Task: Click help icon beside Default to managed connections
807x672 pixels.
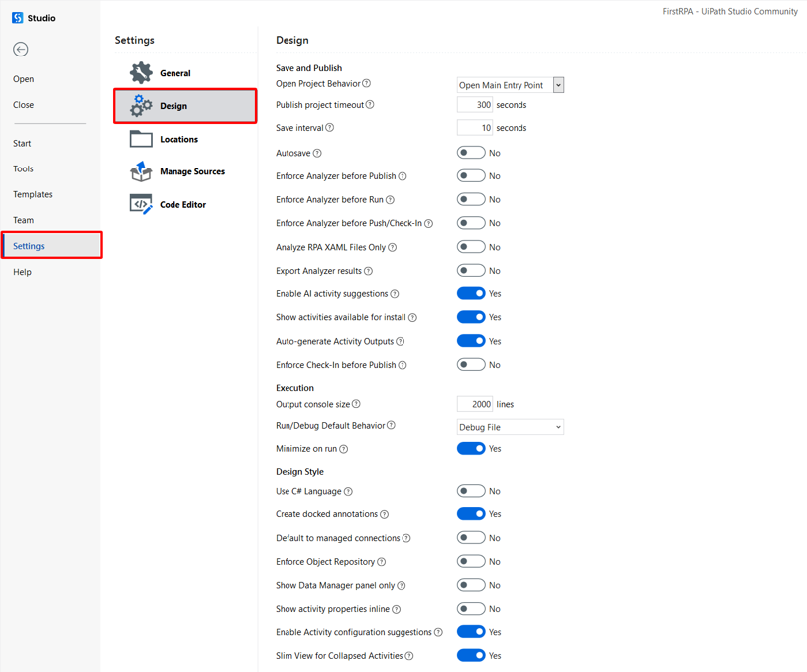Action: point(406,538)
